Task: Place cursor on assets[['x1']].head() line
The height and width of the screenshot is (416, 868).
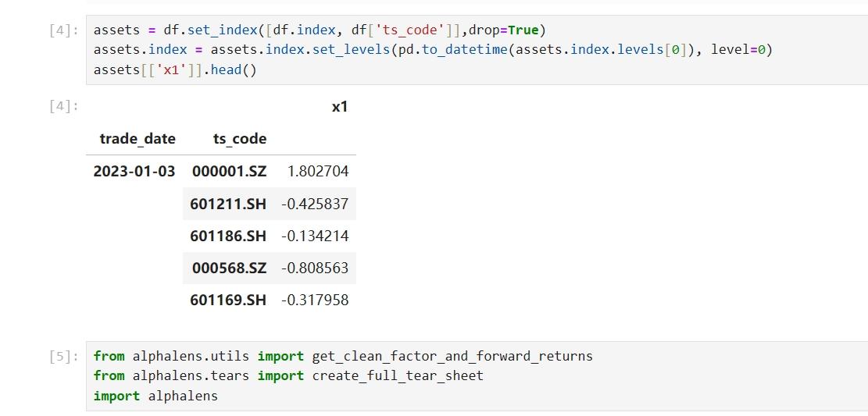Action: (175, 70)
